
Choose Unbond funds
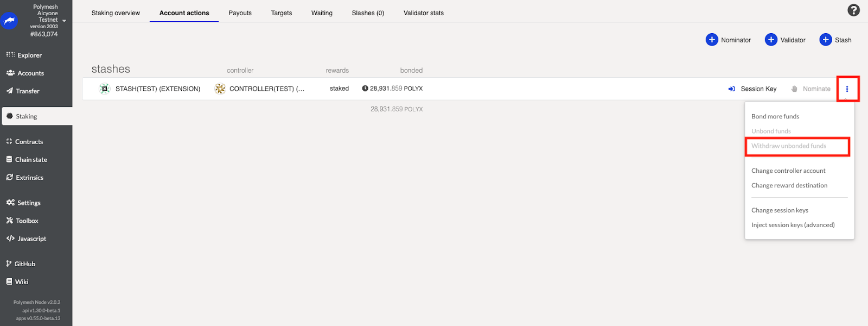pyautogui.click(x=771, y=131)
